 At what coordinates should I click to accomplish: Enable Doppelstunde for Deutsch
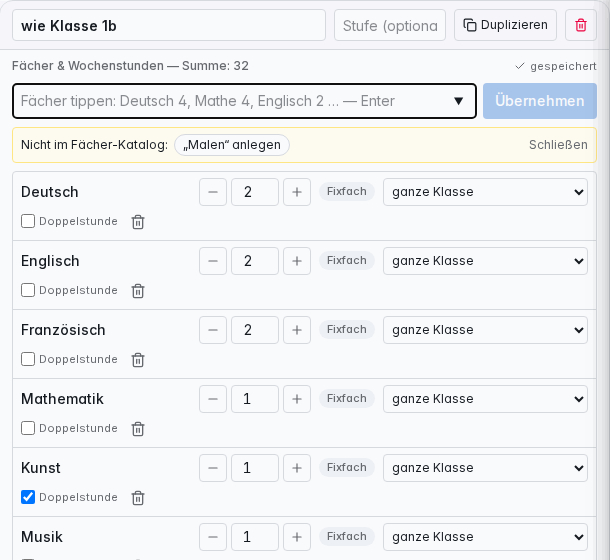pyautogui.click(x=28, y=221)
